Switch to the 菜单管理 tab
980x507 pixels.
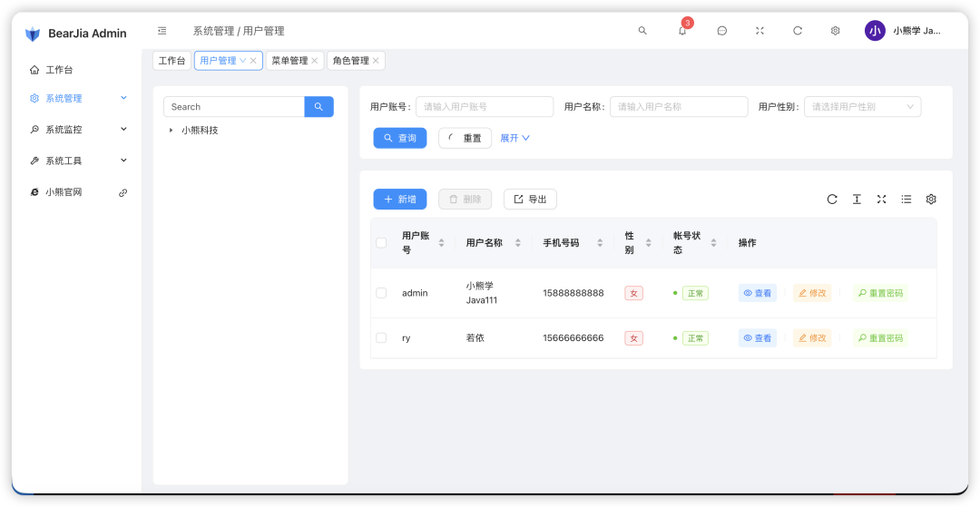click(x=289, y=61)
